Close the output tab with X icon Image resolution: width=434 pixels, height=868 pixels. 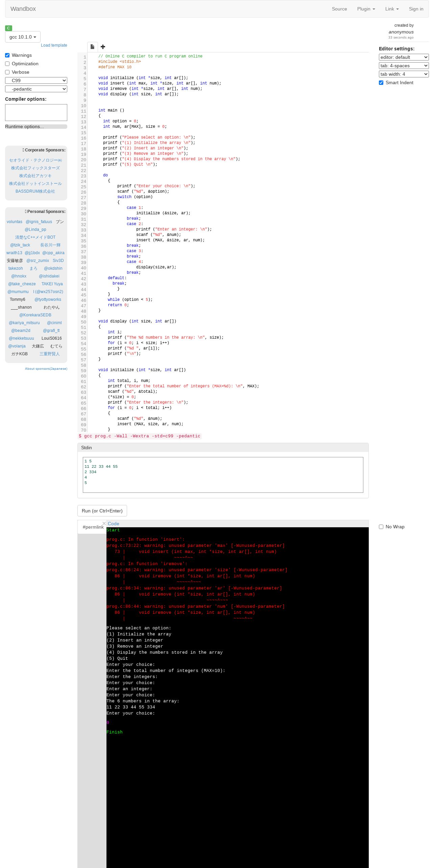tap(104, 524)
